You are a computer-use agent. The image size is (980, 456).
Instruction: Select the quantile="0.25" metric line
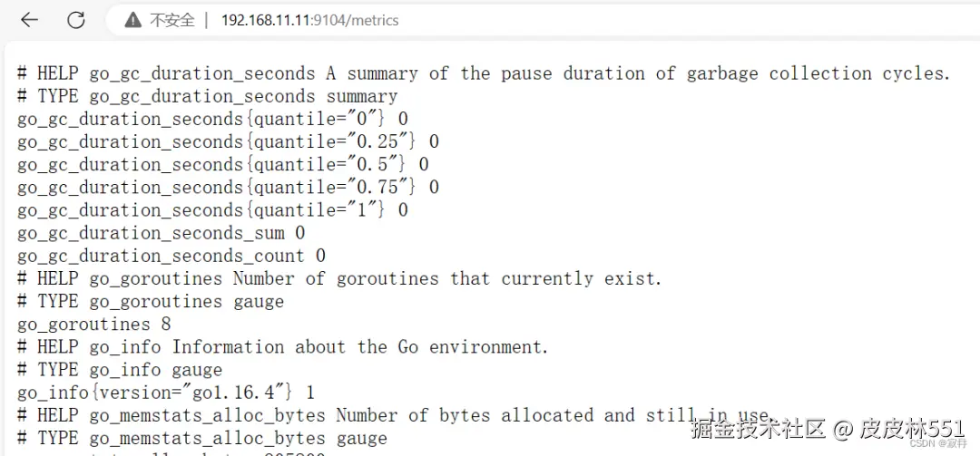(x=228, y=141)
